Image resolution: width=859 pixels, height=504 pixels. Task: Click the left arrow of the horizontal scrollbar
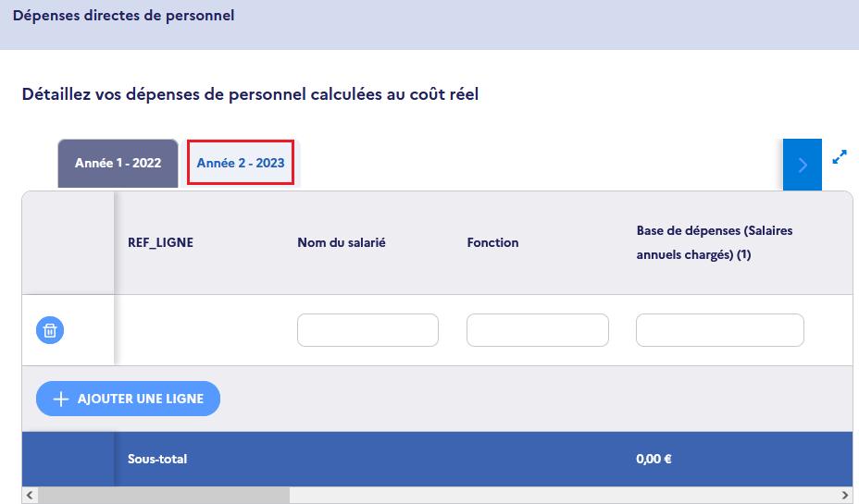coord(30,496)
